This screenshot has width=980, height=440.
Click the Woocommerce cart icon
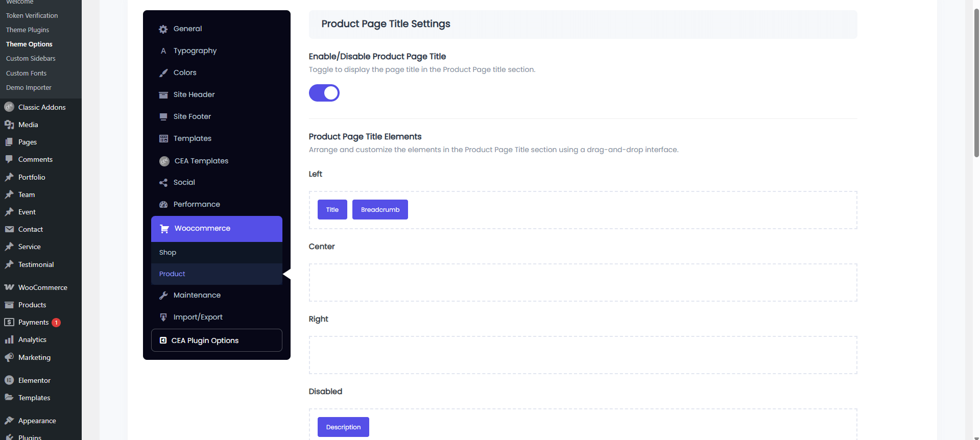click(164, 229)
